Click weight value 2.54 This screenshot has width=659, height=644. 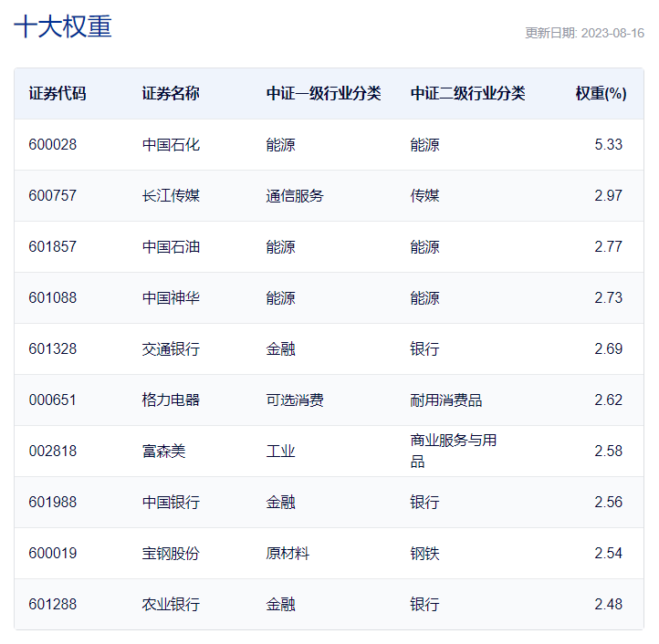(608, 554)
